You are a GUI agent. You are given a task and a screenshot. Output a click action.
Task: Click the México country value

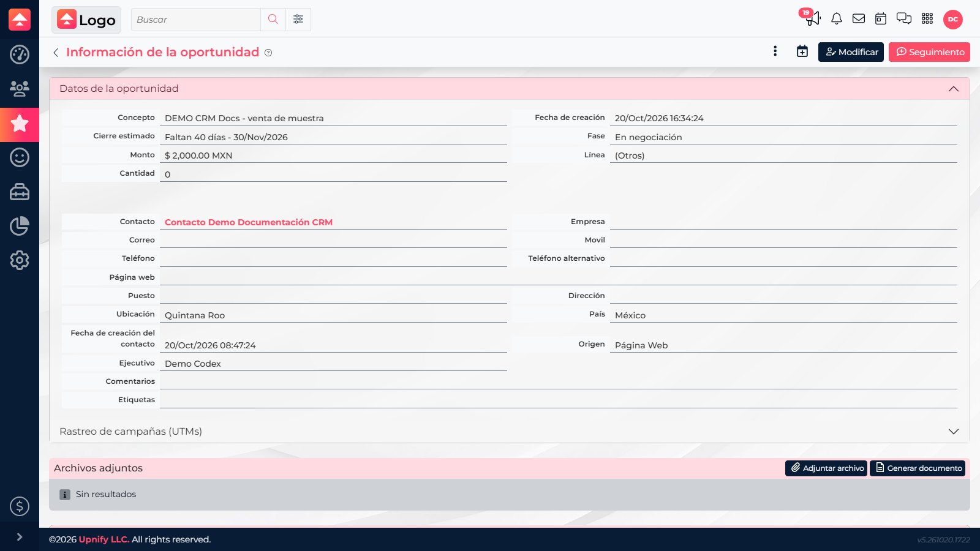pos(630,315)
